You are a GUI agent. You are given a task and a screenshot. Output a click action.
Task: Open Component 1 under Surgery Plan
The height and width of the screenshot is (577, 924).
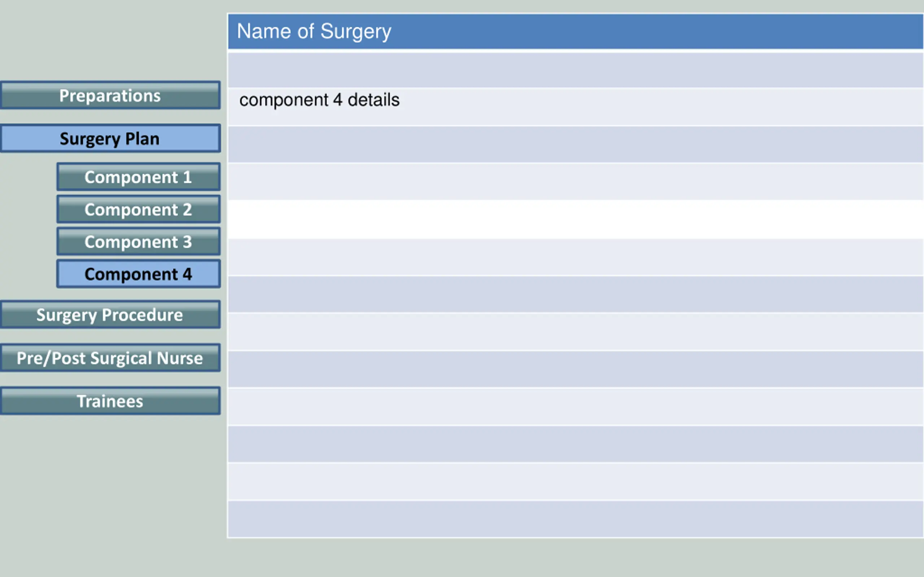(139, 177)
